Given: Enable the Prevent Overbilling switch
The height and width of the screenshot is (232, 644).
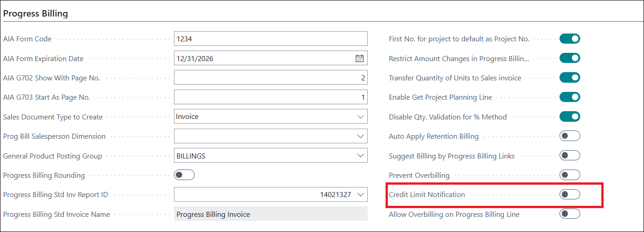Looking at the screenshot, I should tap(570, 175).
